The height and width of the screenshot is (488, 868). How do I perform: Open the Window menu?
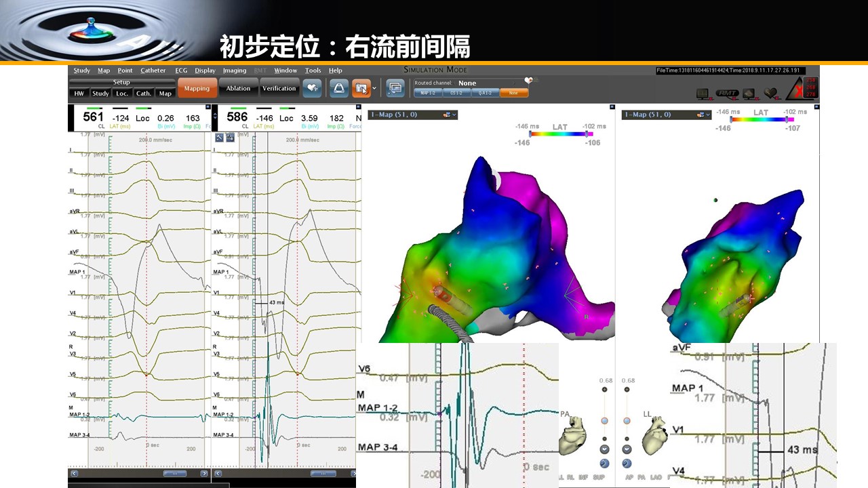point(285,70)
